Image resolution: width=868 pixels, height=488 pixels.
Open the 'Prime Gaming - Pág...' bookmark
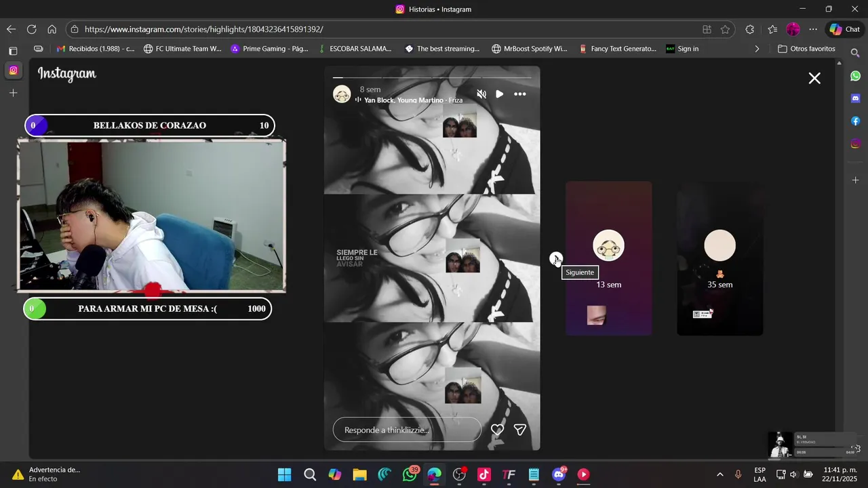[269, 49]
